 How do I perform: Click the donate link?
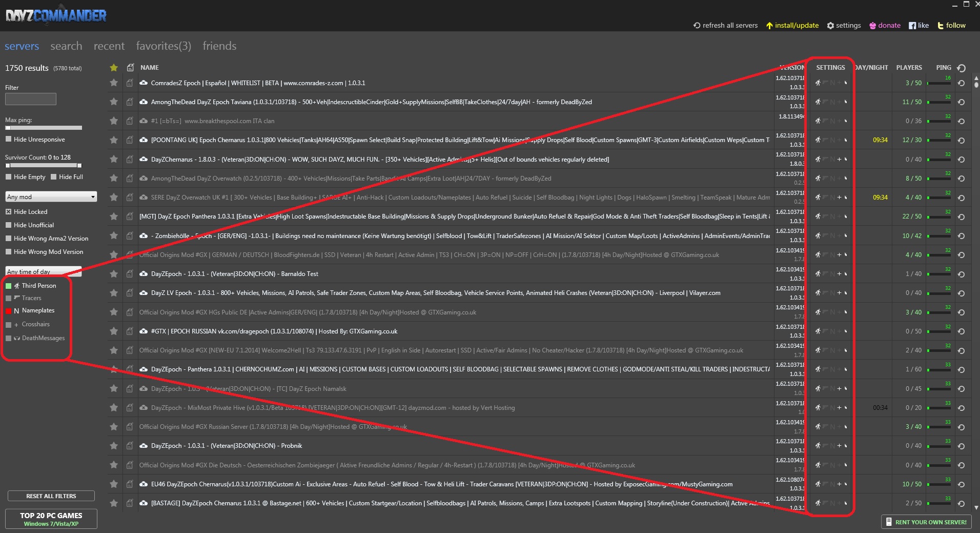885,26
